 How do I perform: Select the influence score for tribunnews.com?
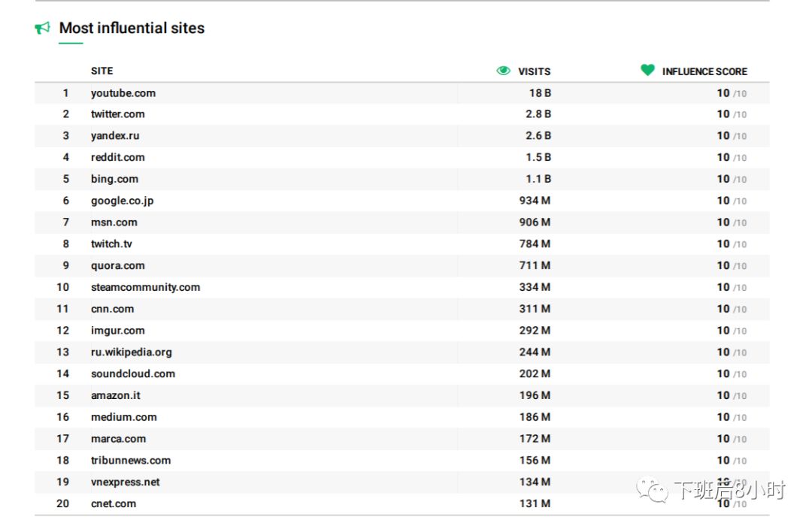(732, 461)
